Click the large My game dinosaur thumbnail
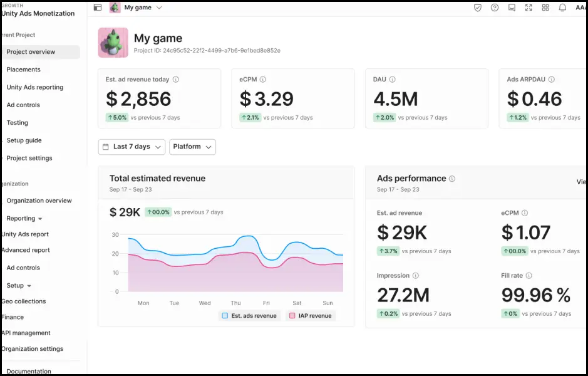588x376 pixels. 113,43
